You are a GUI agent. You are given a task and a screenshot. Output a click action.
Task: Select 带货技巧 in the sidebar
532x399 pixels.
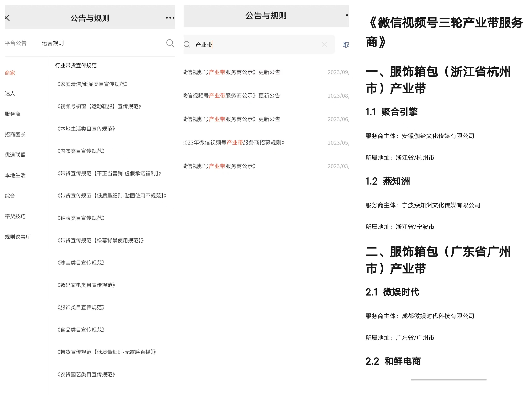tap(15, 216)
